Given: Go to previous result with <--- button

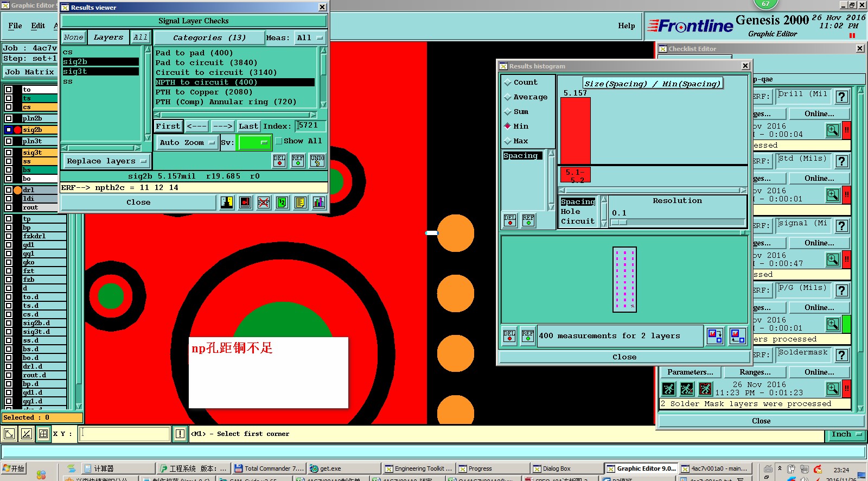Looking at the screenshot, I should (x=196, y=126).
